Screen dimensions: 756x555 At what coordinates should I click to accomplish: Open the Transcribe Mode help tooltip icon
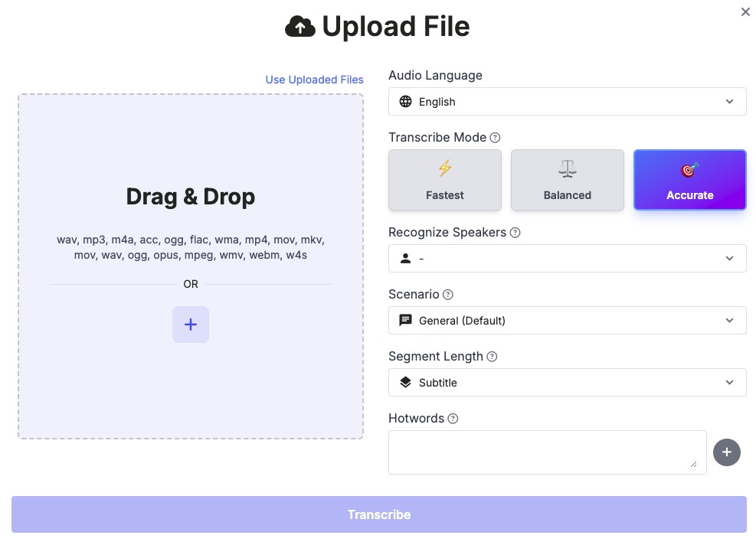[x=495, y=137]
